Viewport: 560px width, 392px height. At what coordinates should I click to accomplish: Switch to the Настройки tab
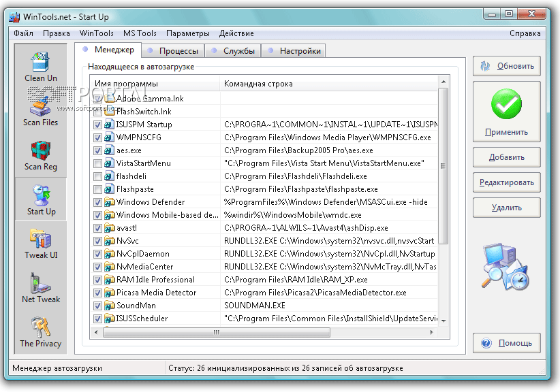pyautogui.click(x=294, y=51)
